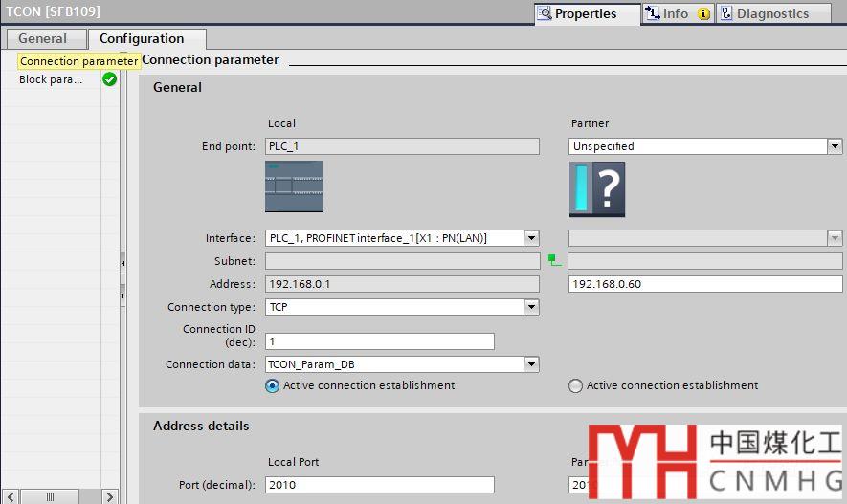Screen dimensions: 847x504
Task: Collapse the left pane with splitter arrow
Action: 123,263
